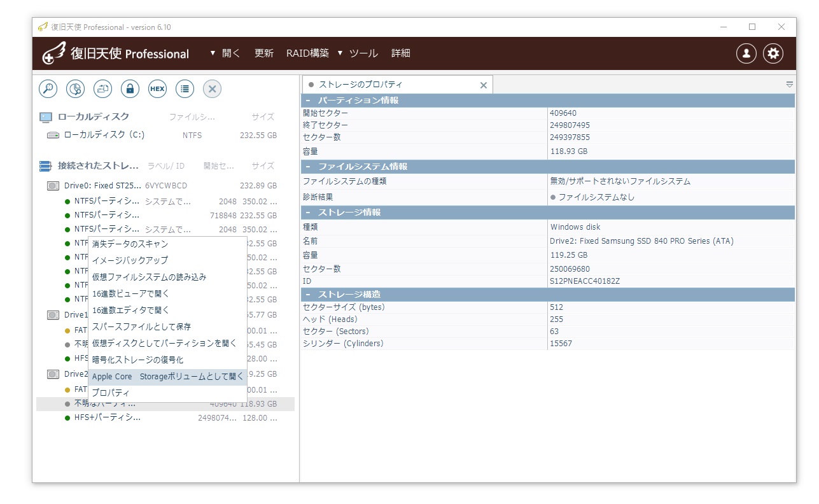Collapse the ストレージ構造 section
Viewport: 819px width, 504px height.
pos(308,295)
